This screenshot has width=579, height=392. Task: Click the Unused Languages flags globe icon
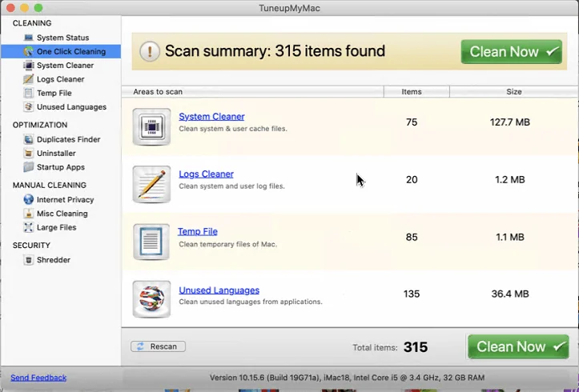click(x=151, y=299)
